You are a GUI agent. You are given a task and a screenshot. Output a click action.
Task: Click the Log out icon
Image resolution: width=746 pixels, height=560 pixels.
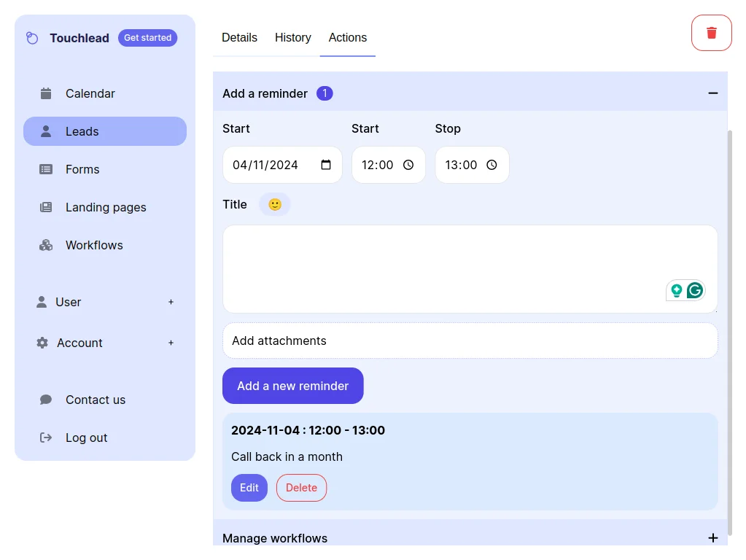(x=45, y=437)
